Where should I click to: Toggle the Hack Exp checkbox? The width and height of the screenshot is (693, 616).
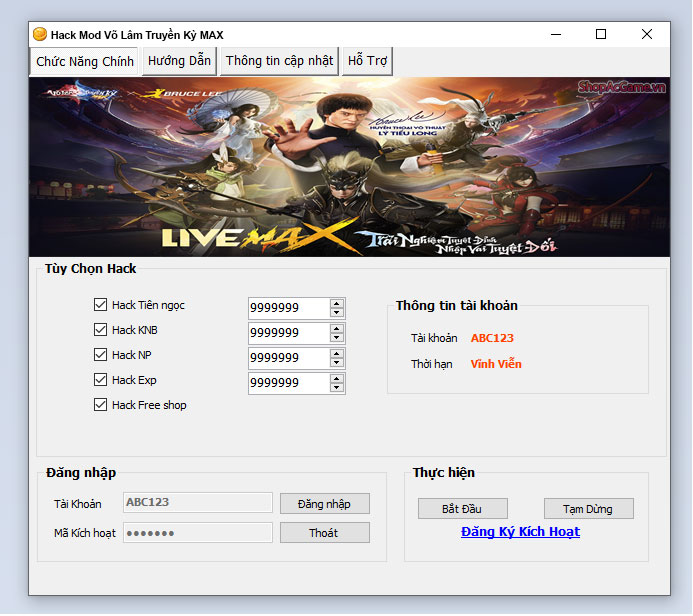coord(100,380)
